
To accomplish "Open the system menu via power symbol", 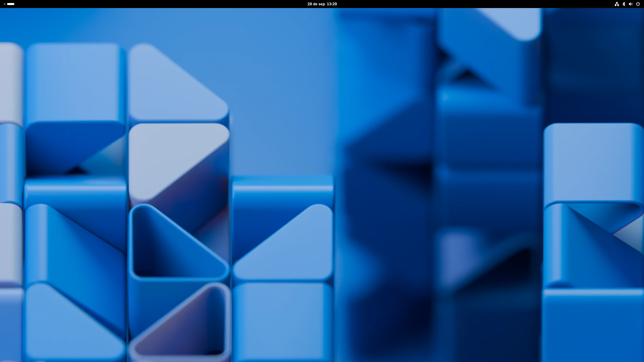I will click(x=638, y=4).
